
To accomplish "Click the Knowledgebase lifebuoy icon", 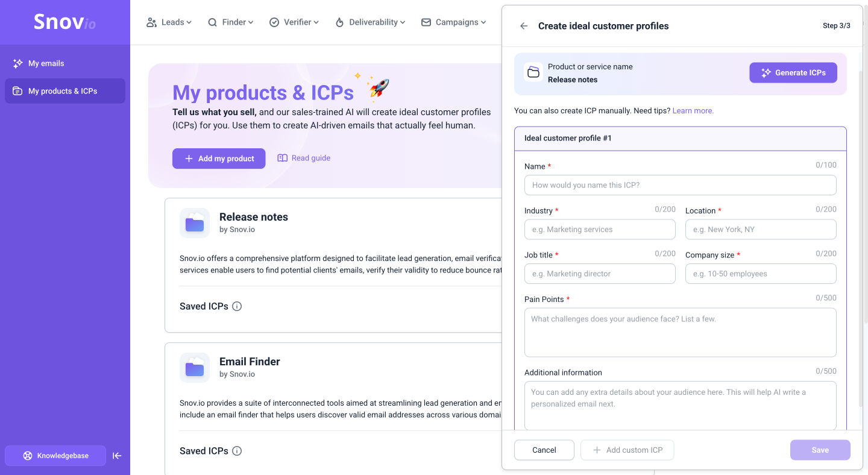I will click(x=28, y=456).
